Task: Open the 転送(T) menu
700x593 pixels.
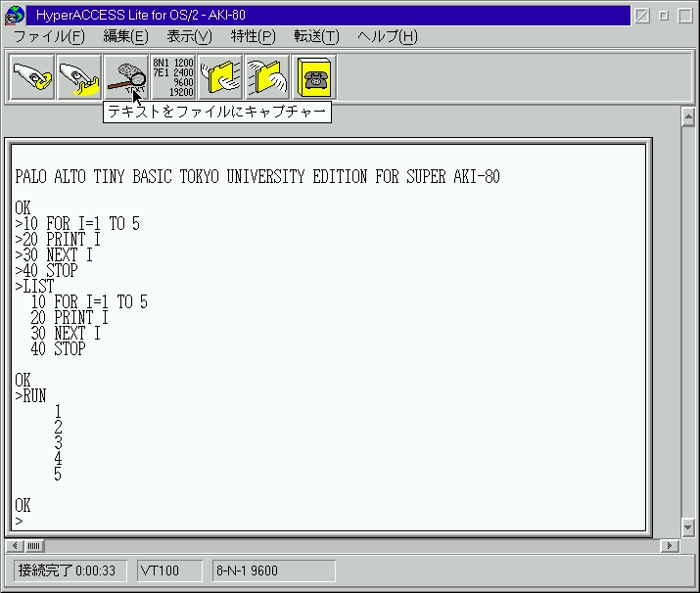Action: (x=316, y=36)
